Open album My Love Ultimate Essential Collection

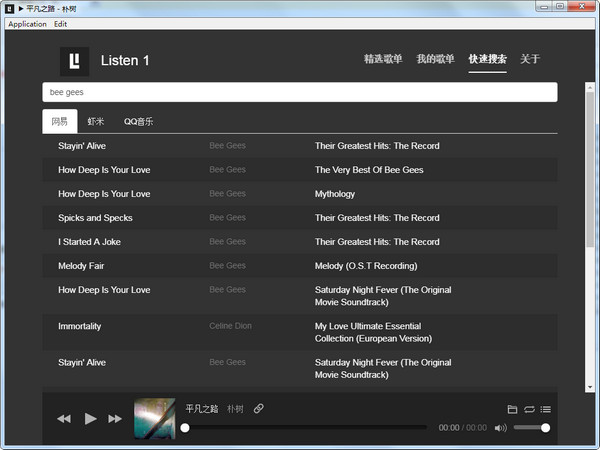[x=373, y=332]
